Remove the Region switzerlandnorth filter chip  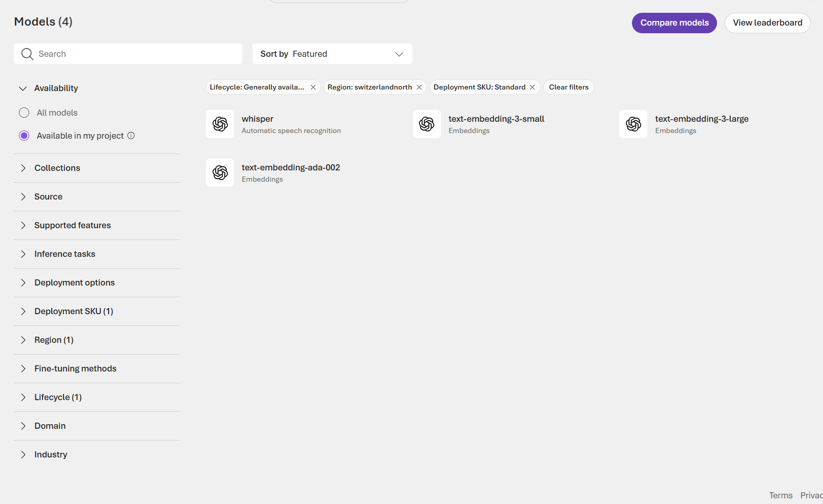tap(419, 87)
